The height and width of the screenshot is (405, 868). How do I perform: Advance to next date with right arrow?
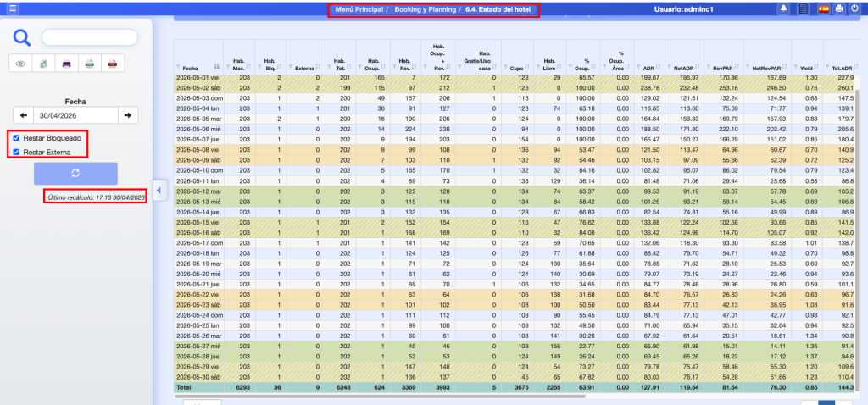click(128, 115)
